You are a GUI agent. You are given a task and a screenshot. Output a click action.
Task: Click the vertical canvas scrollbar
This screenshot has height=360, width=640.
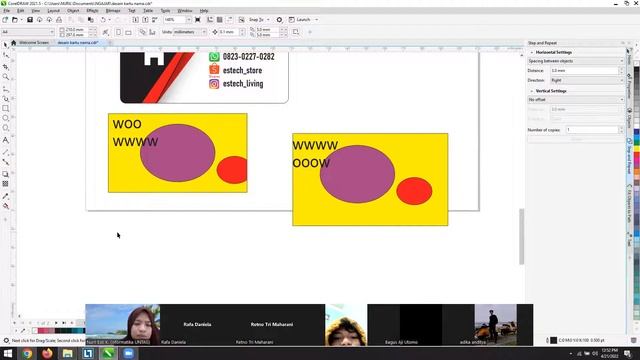[522, 236]
